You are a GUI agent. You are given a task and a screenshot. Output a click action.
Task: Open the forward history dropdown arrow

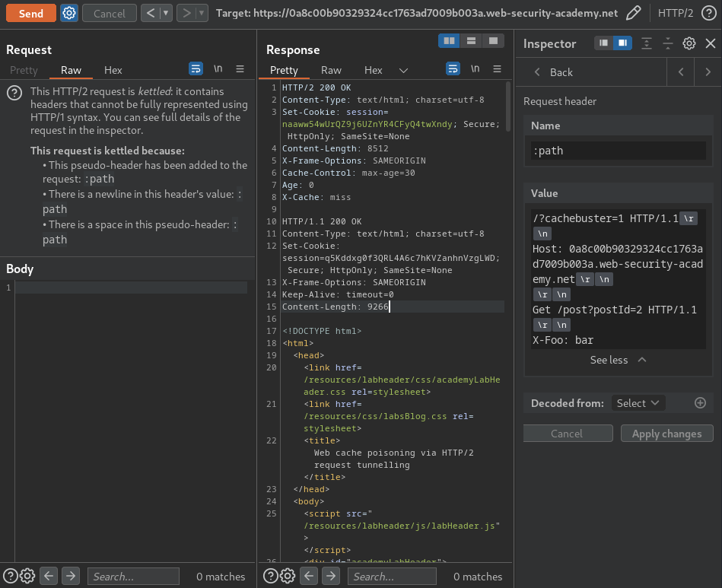coord(202,14)
